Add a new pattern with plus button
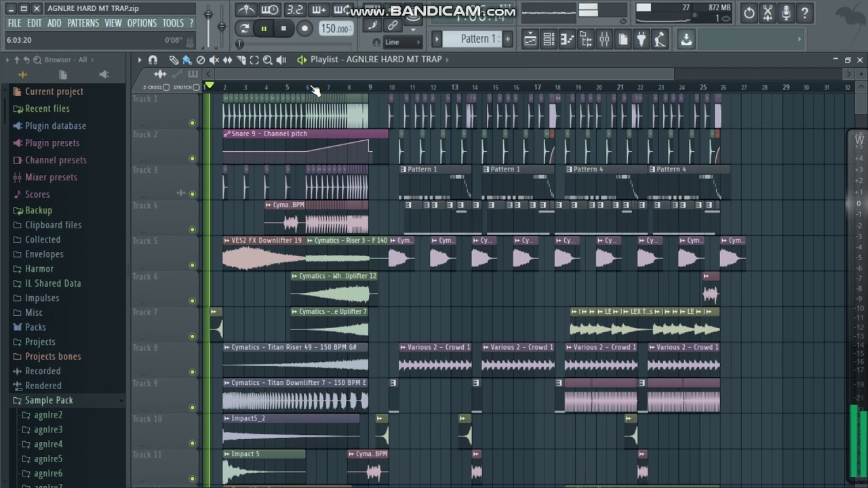The image size is (868, 488). pyautogui.click(x=507, y=39)
